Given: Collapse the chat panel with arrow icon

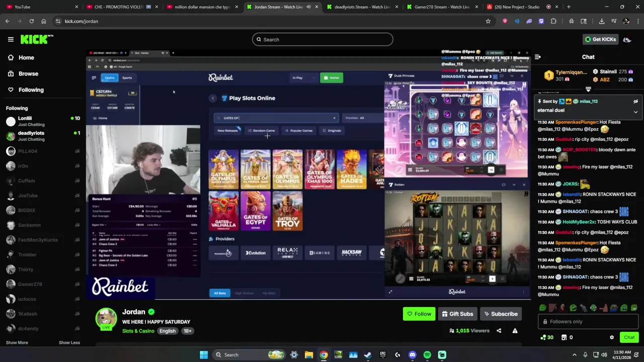Looking at the screenshot, I should point(538,57).
